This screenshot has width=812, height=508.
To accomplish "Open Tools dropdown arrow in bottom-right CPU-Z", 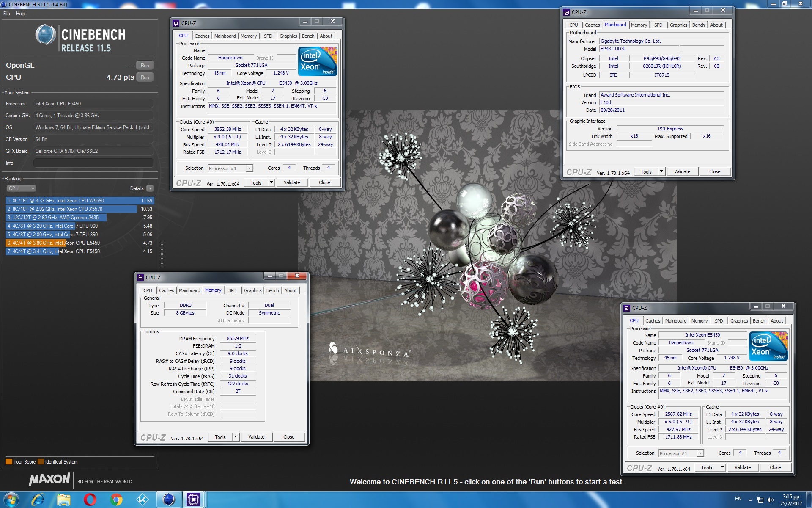I will coord(722,467).
